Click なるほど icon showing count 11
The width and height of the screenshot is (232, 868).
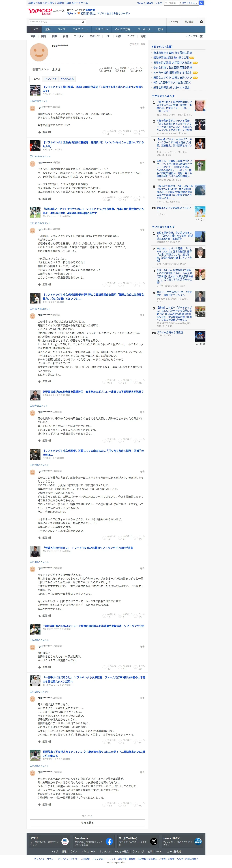(120, 199)
